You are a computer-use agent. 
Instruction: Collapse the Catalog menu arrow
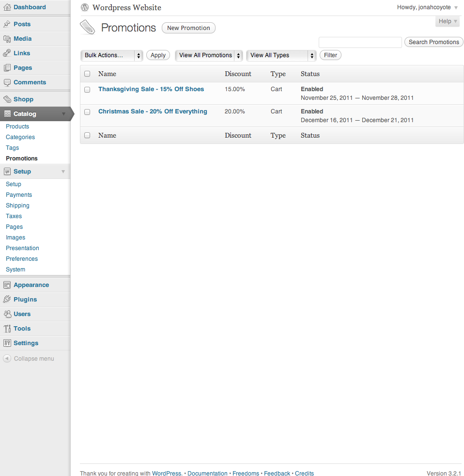pyautogui.click(x=63, y=114)
